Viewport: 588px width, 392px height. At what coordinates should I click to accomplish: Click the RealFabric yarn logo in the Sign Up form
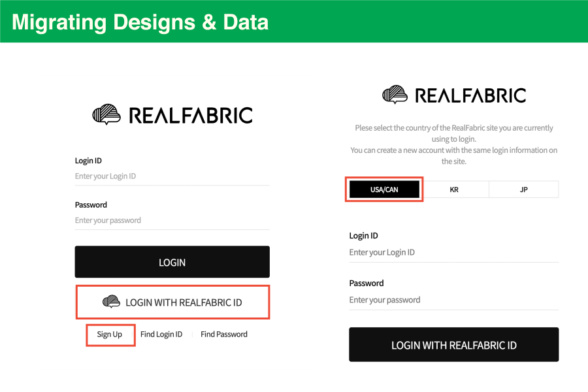(106, 115)
